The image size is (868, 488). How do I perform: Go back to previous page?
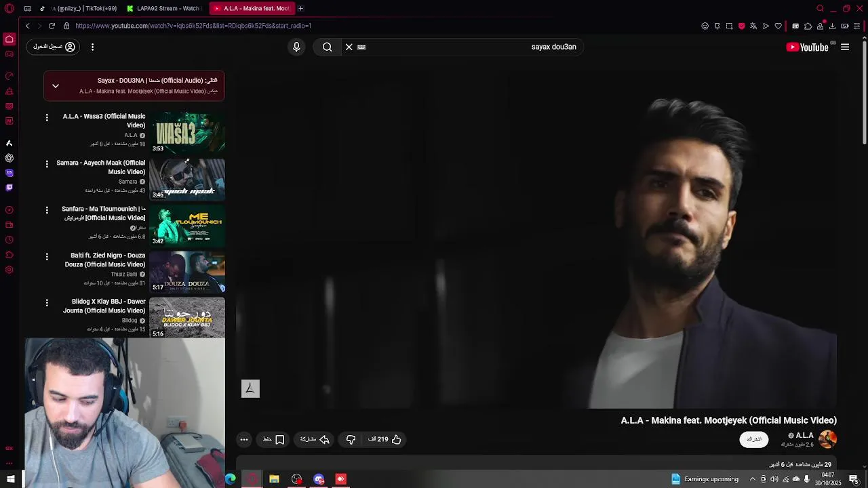coord(27,26)
